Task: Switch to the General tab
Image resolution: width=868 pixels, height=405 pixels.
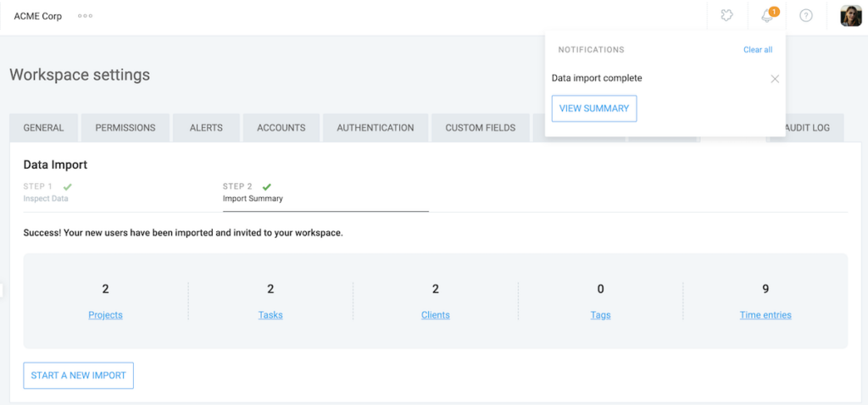Action: 43,128
